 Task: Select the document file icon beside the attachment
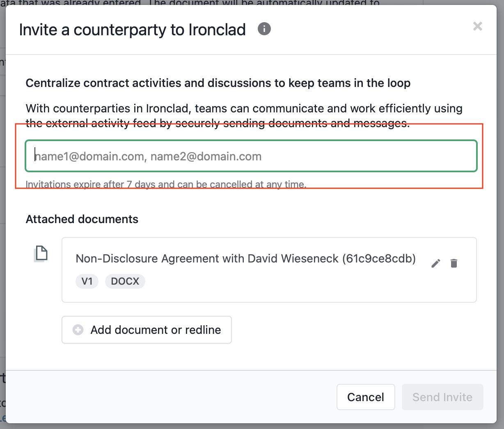41,254
